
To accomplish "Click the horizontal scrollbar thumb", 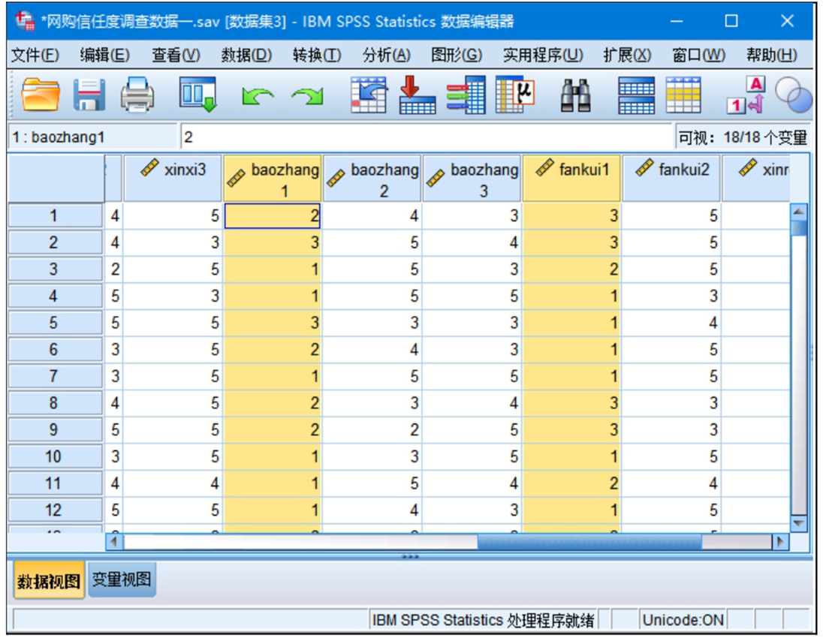I will (589, 541).
